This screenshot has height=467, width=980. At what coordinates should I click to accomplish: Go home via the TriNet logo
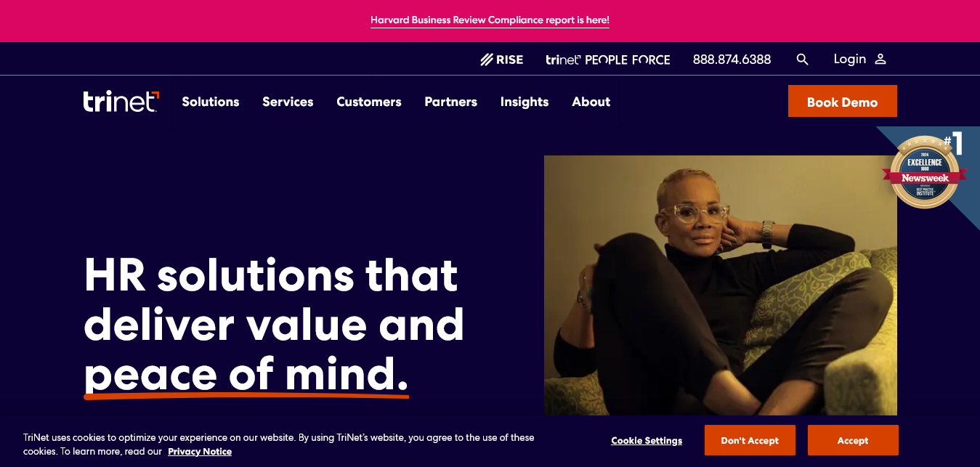(121, 101)
